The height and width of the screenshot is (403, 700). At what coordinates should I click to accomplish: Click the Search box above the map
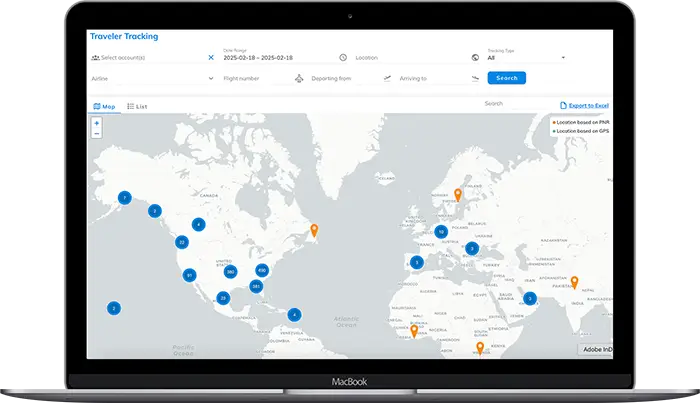coord(518,104)
